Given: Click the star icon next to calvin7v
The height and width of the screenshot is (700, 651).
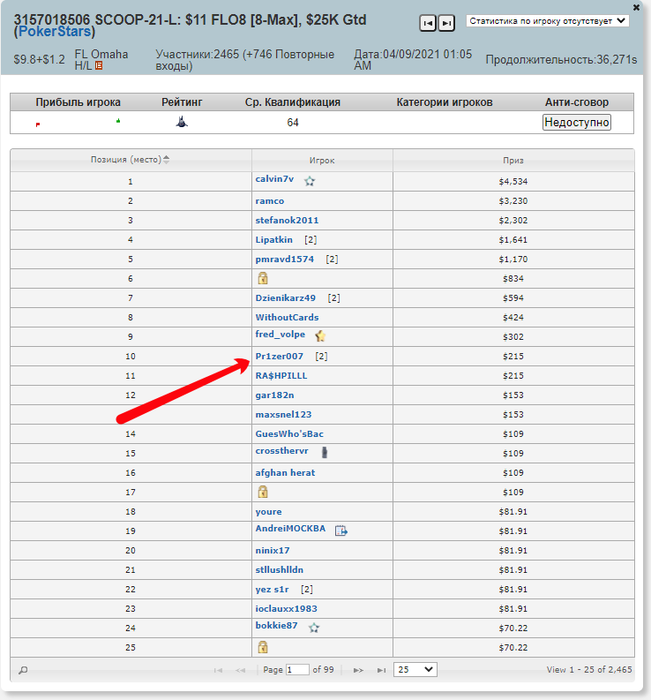Looking at the screenshot, I should pos(309,181).
